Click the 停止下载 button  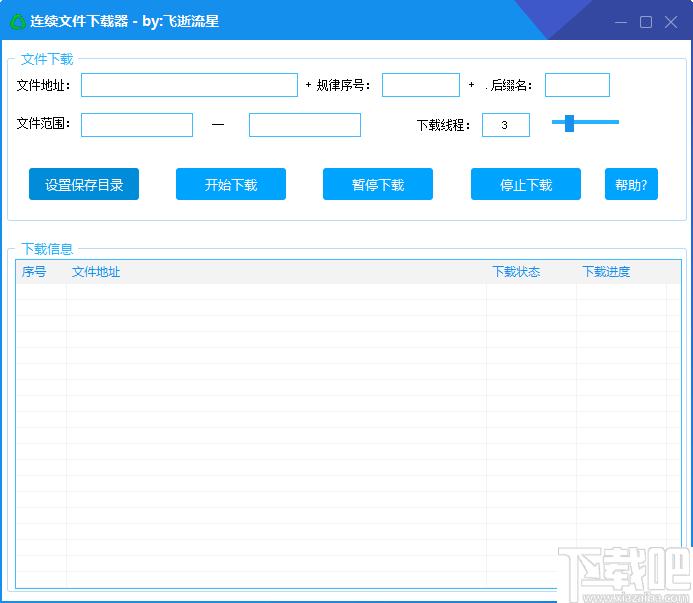[526, 184]
